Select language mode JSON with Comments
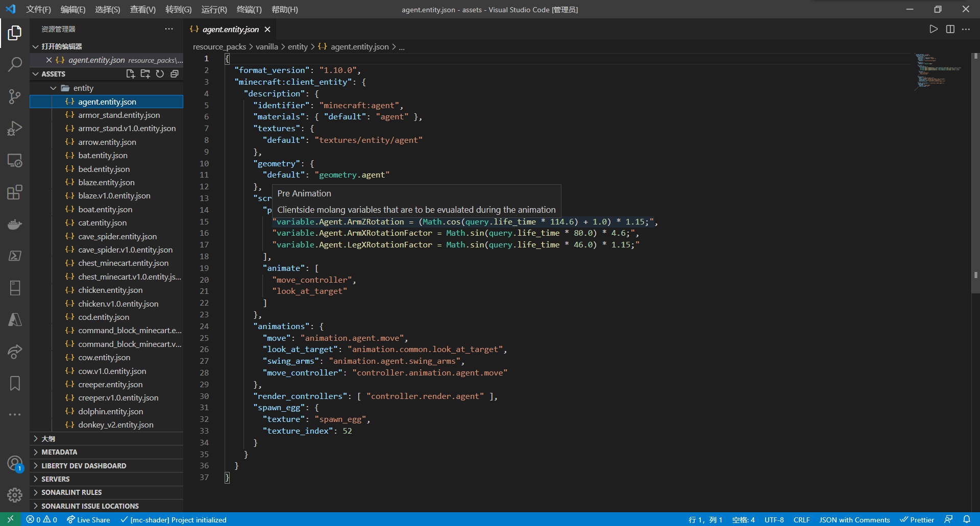 pos(854,519)
